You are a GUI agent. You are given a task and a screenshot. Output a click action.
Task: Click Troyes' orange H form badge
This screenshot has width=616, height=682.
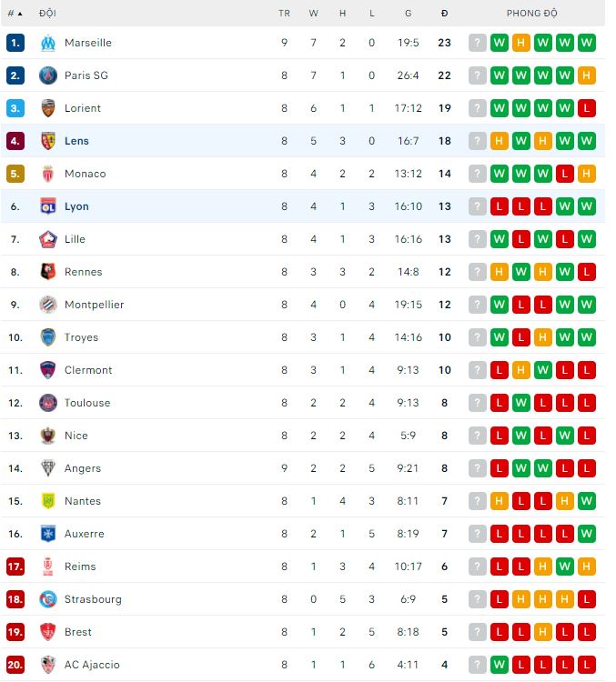543,337
